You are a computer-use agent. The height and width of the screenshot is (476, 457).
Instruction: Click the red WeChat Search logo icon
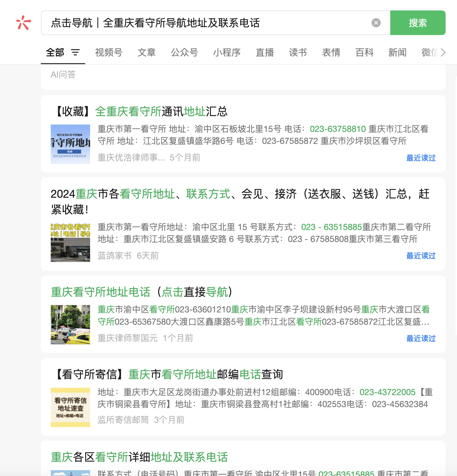[x=23, y=23]
